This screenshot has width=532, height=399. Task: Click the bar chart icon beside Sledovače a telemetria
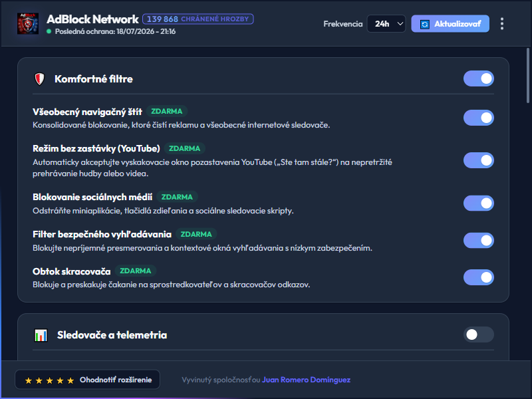41,335
